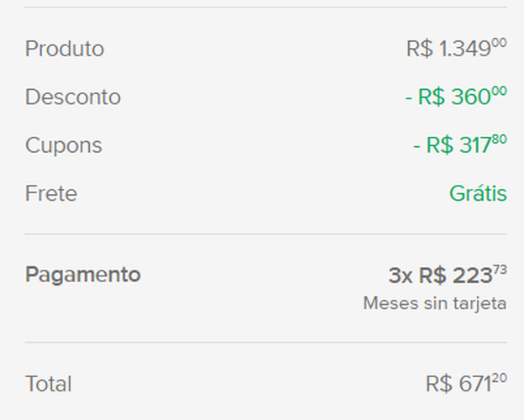524x420 pixels.
Task: Click the superscript 80 cents on Cupons
Action: pos(500,139)
